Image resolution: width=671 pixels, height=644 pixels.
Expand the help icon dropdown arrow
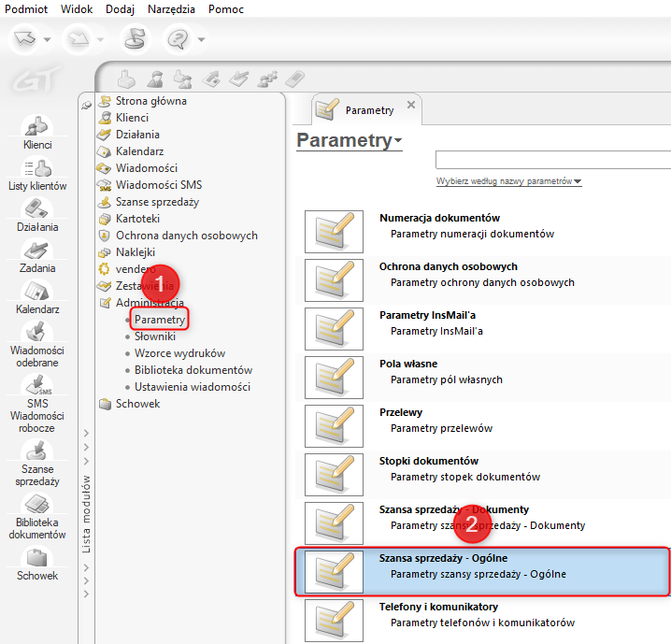click(201, 40)
